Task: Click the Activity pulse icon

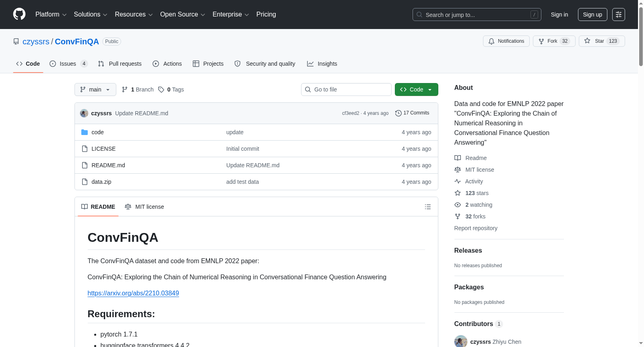Action: coord(458,181)
